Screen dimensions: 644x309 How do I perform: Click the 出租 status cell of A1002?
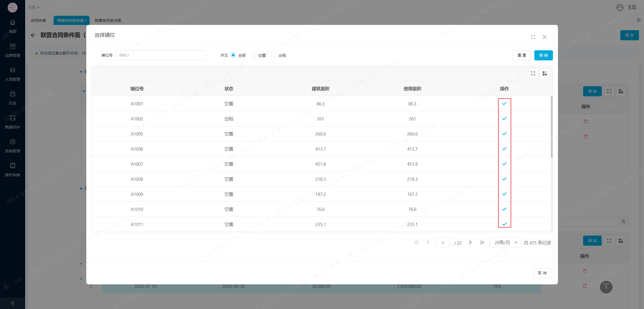(229, 119)
